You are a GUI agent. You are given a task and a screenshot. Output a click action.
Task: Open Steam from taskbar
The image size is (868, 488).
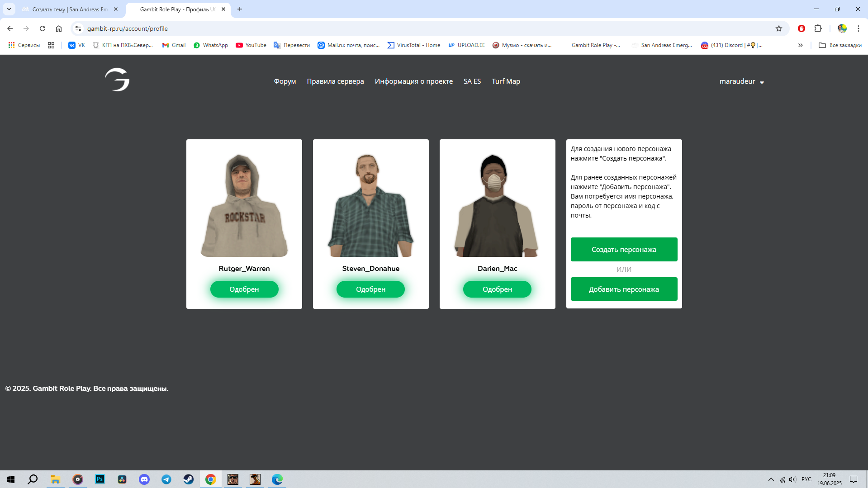pos(189,479)
